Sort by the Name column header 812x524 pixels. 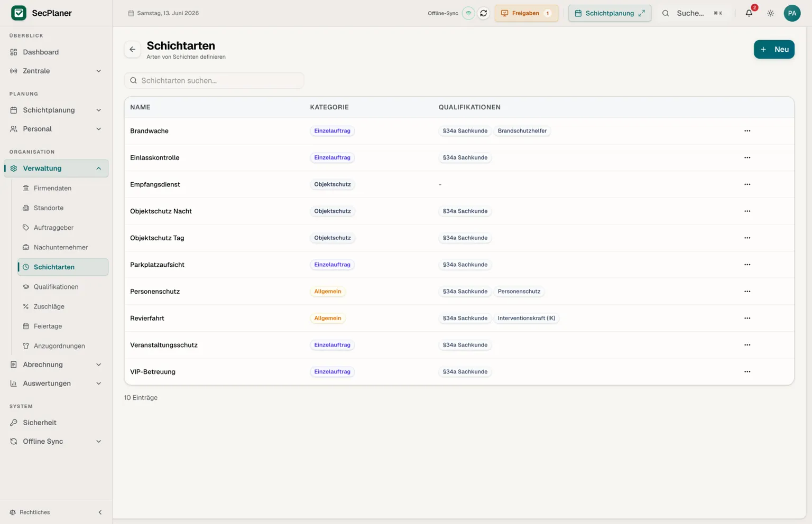tap(140, 107)
